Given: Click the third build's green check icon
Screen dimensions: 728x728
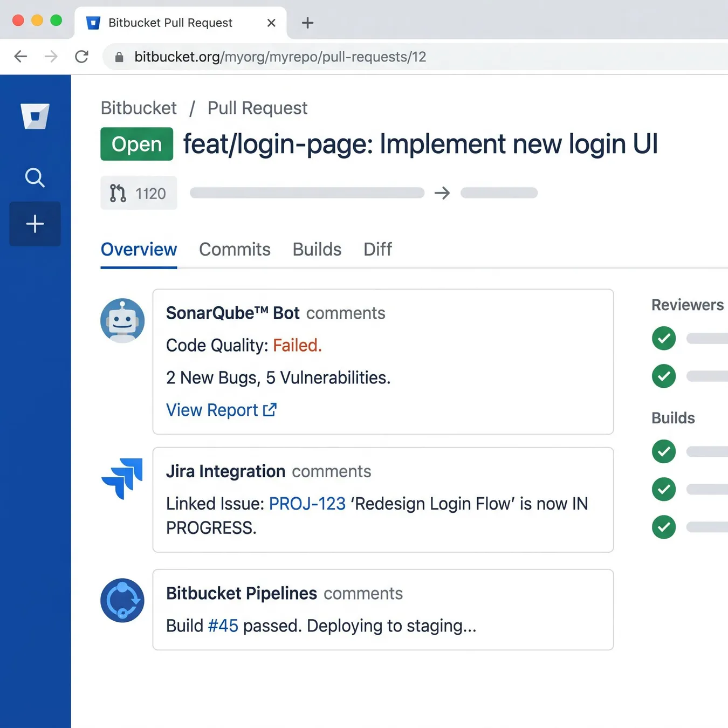Looking at the screenshot, I should pos(664,527).
